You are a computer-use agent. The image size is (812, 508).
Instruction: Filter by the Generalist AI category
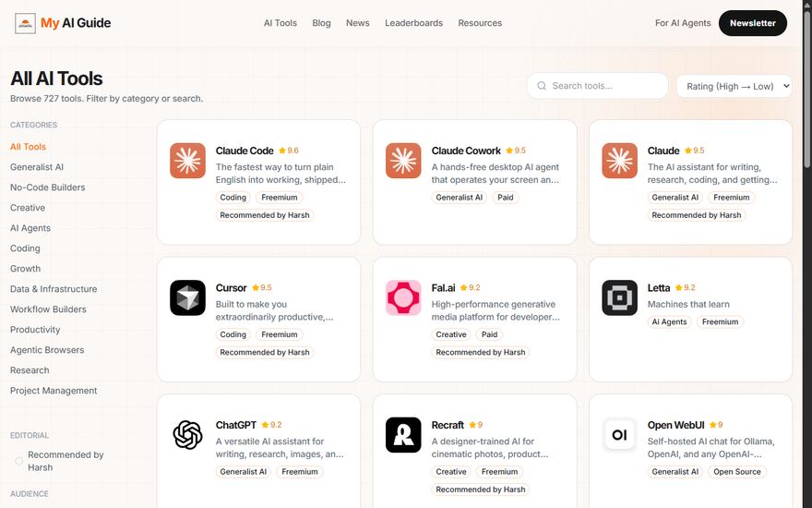(x=37, y=167)
